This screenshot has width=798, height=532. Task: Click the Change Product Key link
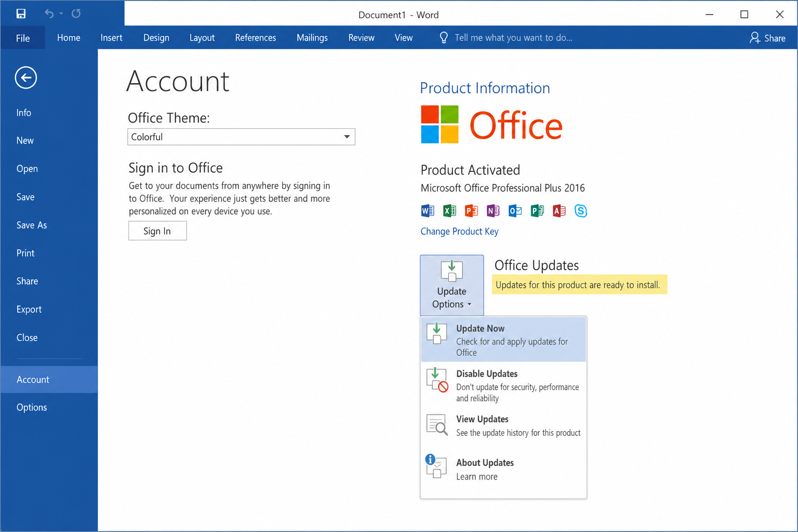[459, 231]
